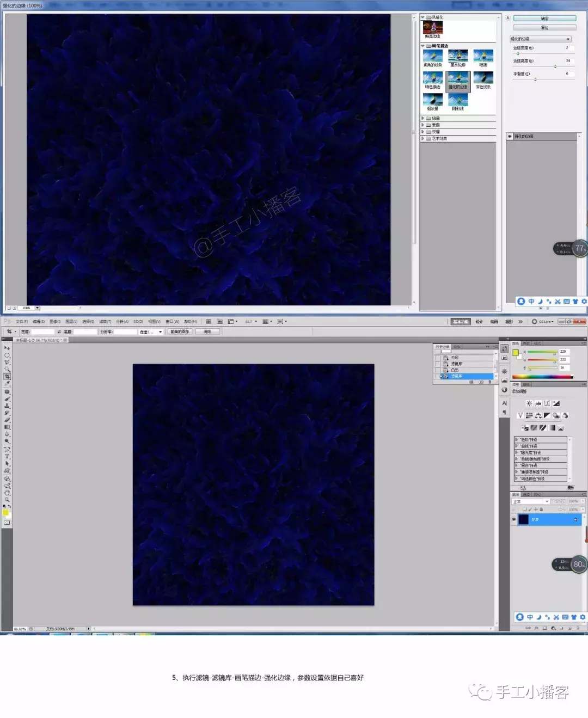The height and width of the screenshot is (718, 588).
Task: Add a Black & White adjustment
Action: tap(547, 415)
